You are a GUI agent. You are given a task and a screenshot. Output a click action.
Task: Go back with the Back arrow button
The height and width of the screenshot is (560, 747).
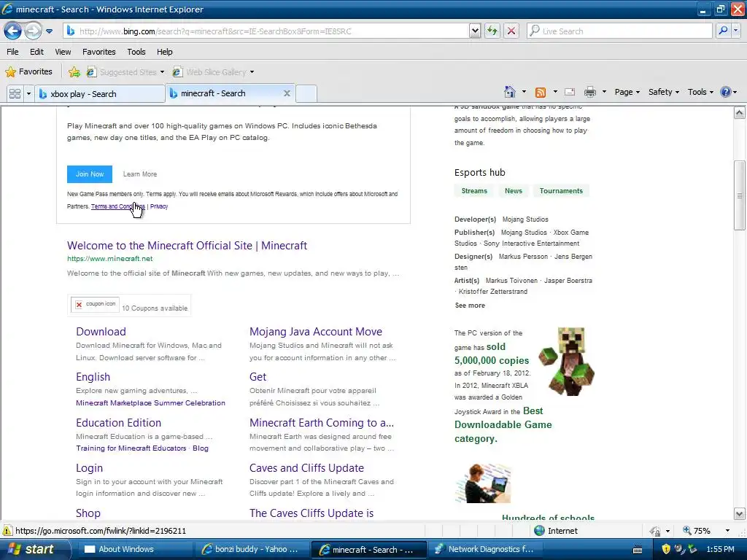pos(13,31)
